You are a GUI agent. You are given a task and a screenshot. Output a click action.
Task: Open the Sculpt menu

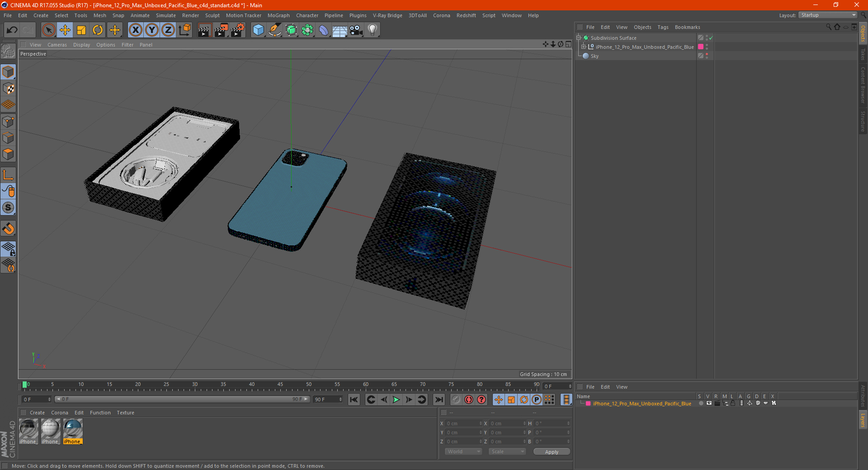tap(212, 15)
